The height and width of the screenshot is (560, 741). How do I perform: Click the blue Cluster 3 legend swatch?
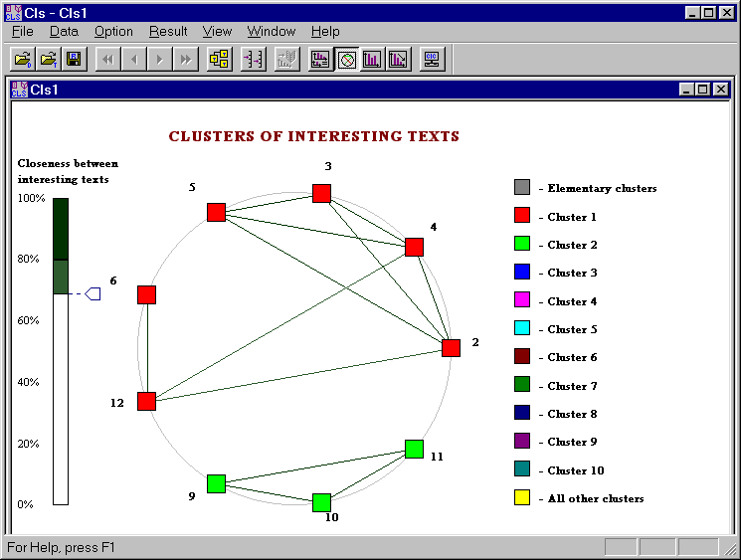[x=522, y=272]
